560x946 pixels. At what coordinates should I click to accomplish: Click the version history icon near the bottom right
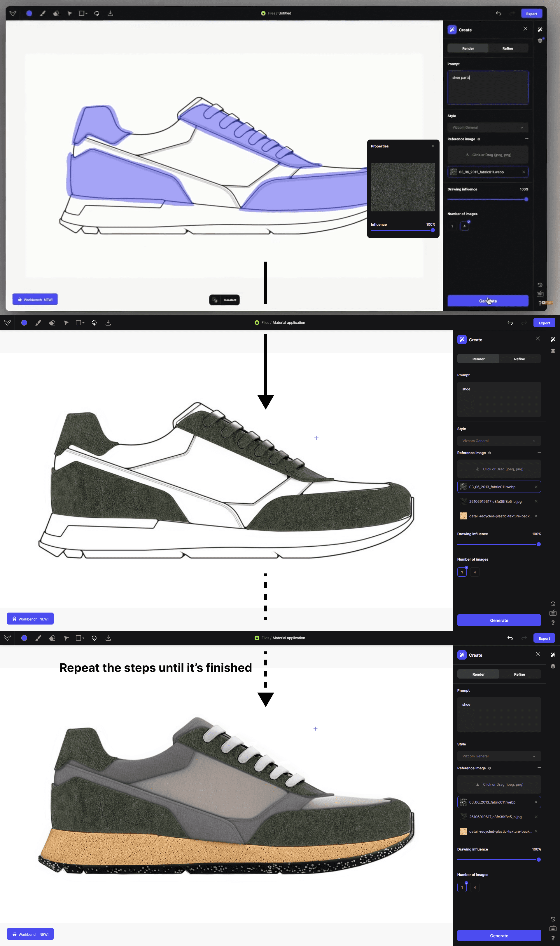click(540, 285)
